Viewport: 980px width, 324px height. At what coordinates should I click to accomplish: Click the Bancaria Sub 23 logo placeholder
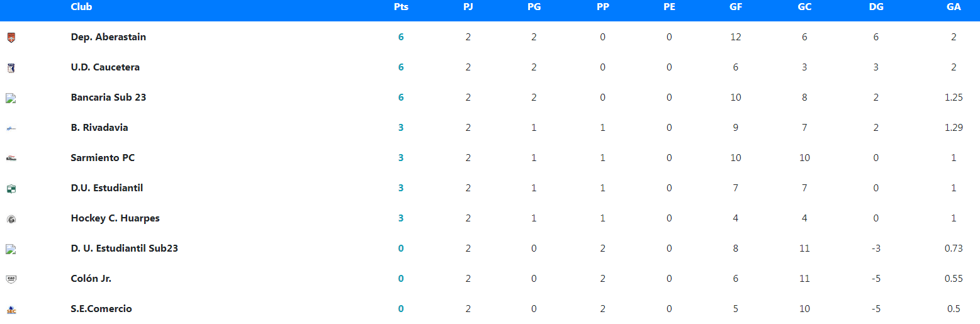[11, 98]
